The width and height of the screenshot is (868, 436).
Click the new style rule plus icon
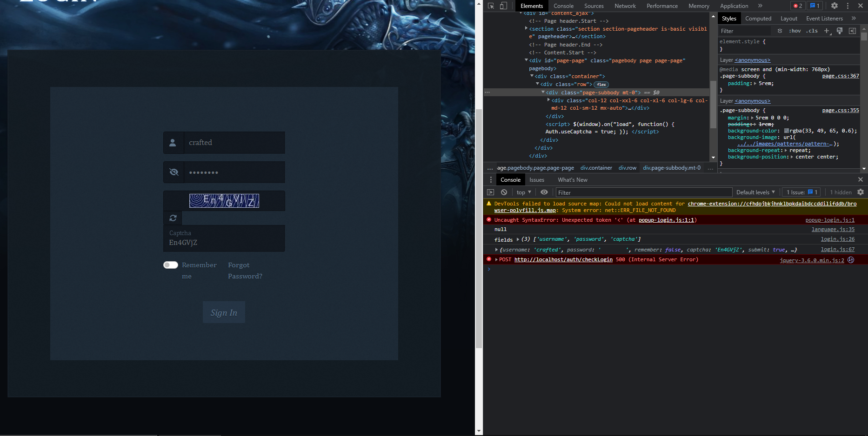[827, 31]
